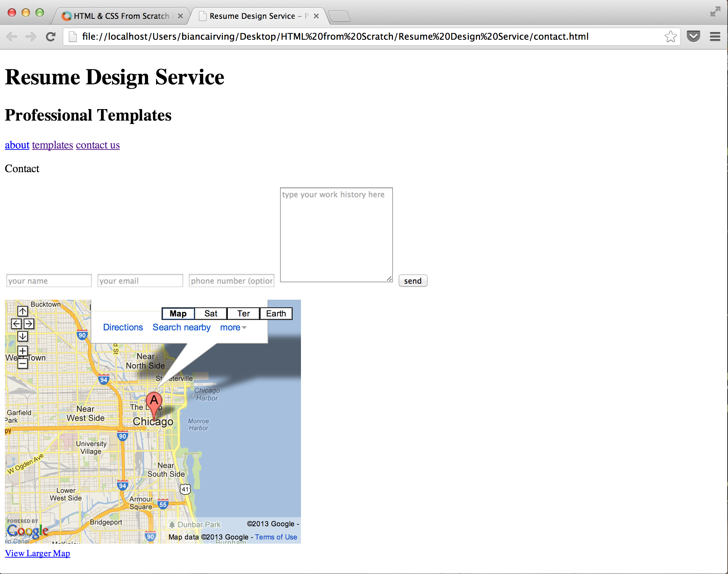Bookmark page using the star icon
Viewport: 728px width, 574px height.
coord(671,37)
